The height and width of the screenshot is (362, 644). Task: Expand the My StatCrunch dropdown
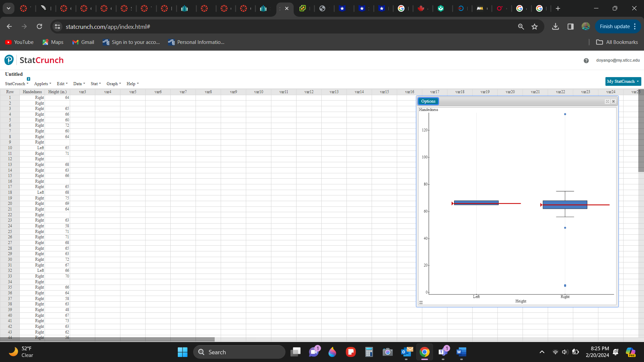(623, 81)
